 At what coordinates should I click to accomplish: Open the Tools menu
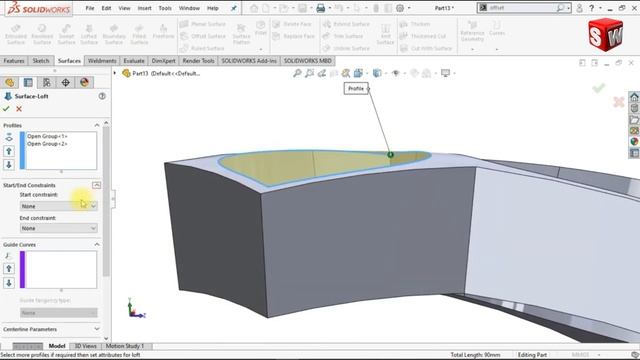point(165,8)
